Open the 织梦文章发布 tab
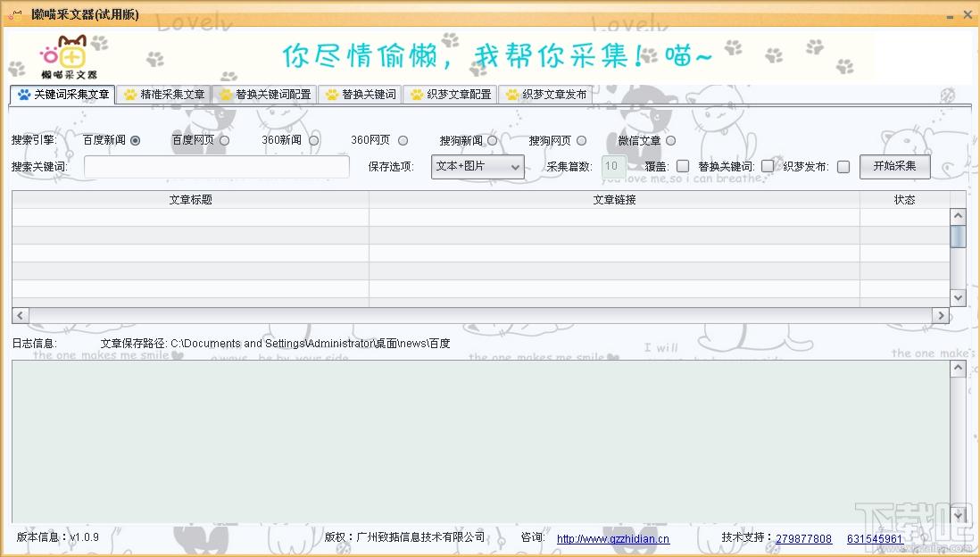980x557 pixels. [x=544, y=95]
